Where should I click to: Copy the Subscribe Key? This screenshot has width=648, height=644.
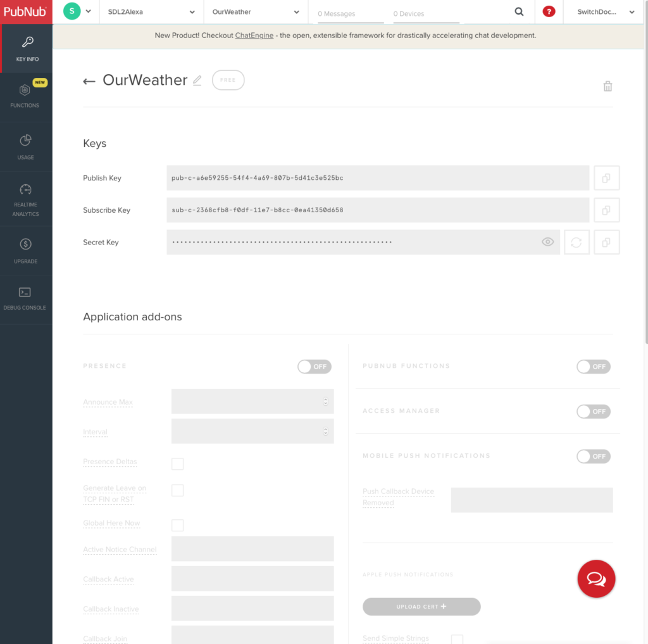pyautogui.click(x=606, y=210)
